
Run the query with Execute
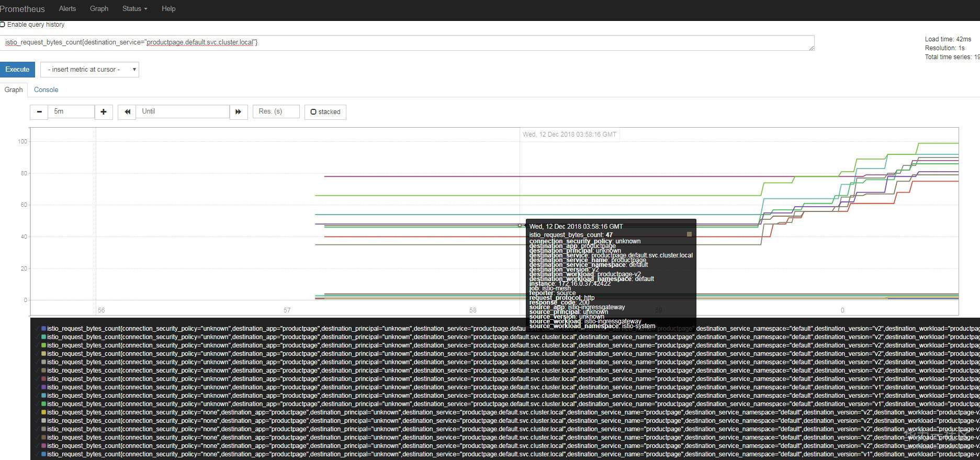pos(17,70)
